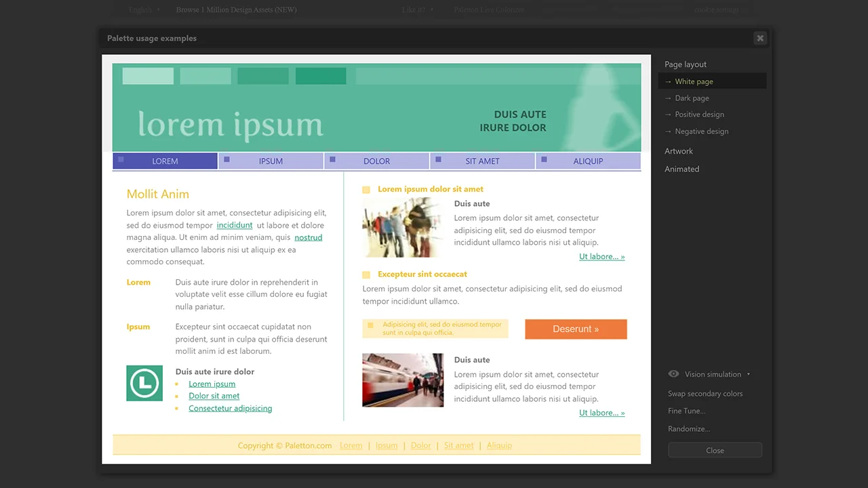Screen dimensions: 868x488
Task: Switch to the Dark page layout
Action: click(x=692, y=98)
